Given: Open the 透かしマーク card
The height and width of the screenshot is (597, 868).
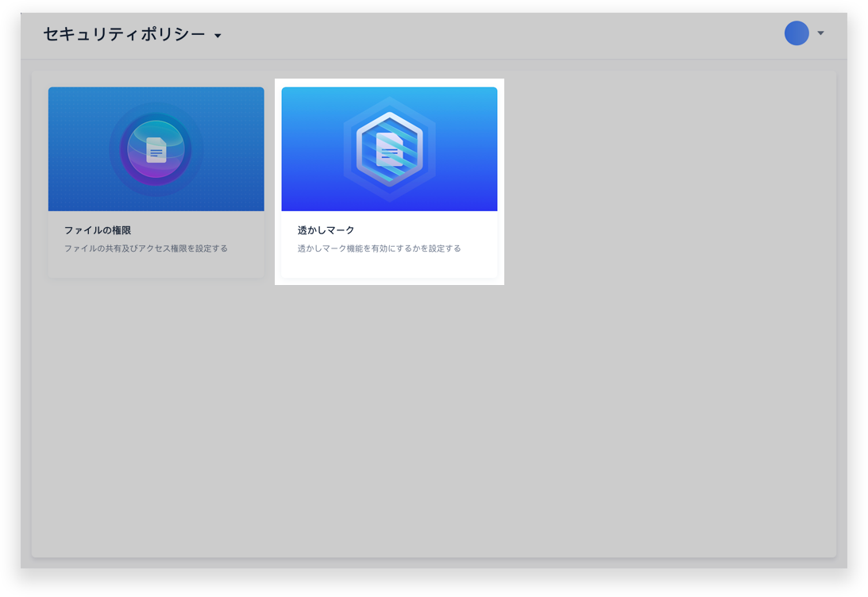Looking at the screenshot, I should (389, 183).
